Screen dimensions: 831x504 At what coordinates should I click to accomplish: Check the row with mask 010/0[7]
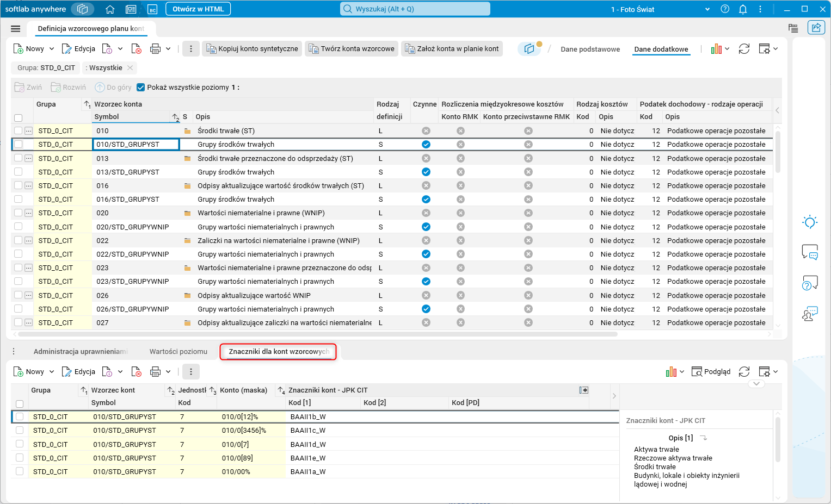tap(20, 444)
